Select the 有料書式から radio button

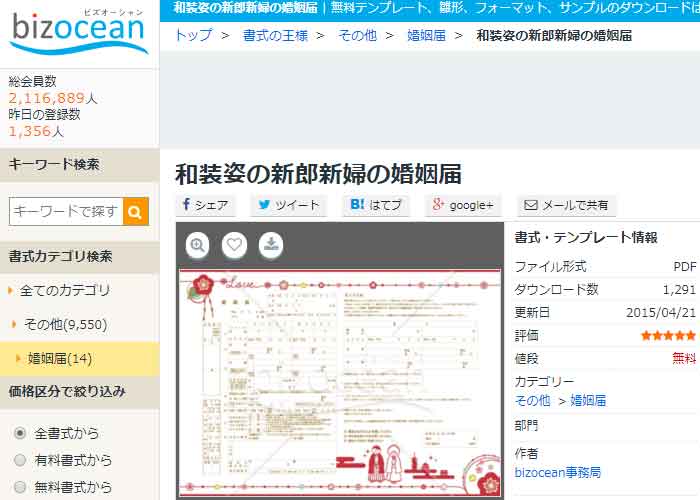click(x=20, y=460)
